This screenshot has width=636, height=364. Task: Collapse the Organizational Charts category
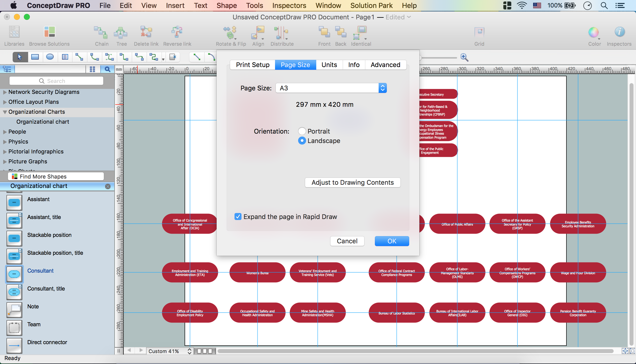[x=5, y=112]
